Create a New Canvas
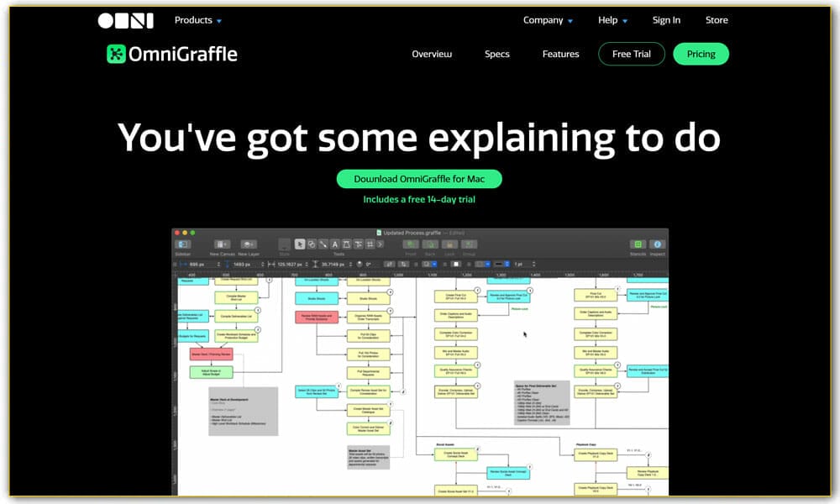The image size is (840, 504). tap(221, 242)
